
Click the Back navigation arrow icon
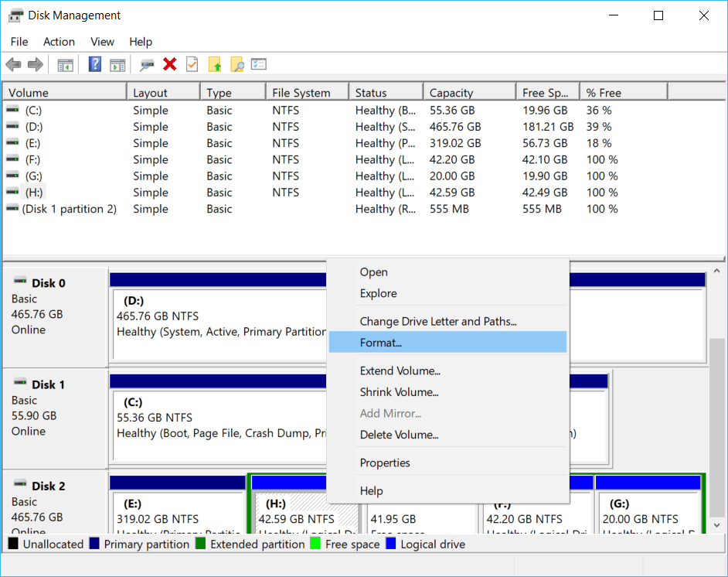tap(13, 64)
